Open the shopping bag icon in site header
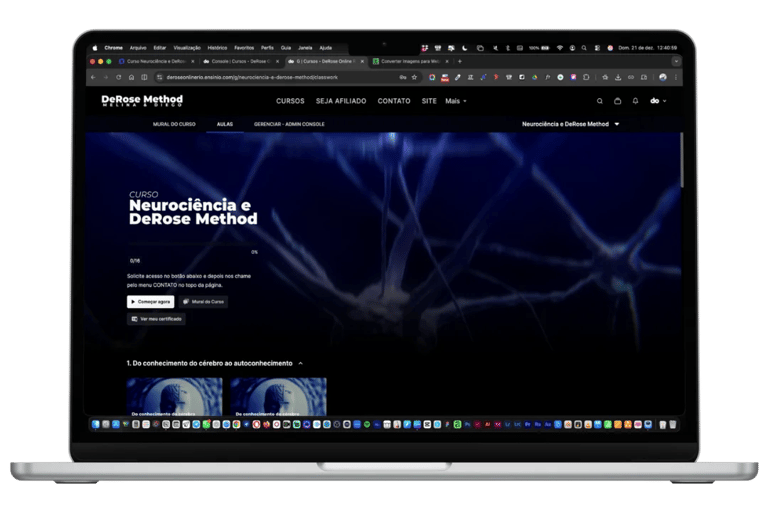Image resolution: width=768 pixels, height=512 pixels. (618, 101)
